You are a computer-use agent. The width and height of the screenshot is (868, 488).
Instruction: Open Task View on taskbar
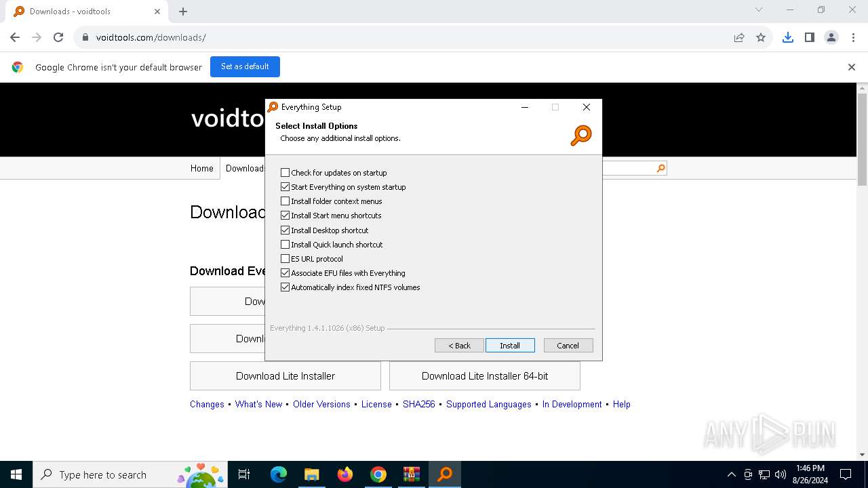[244, 474]
